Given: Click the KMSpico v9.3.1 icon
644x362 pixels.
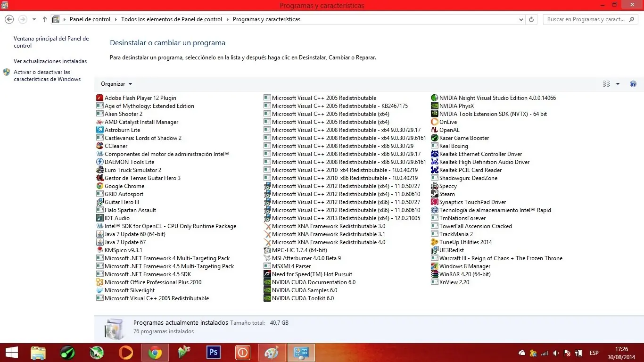Looking at the screenshot, I should [99, 250].
